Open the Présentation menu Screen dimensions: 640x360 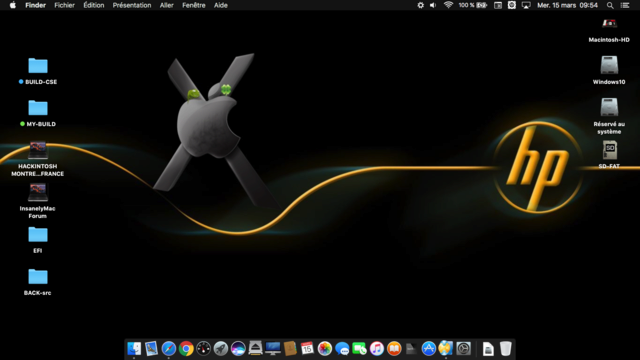(132, 5)
